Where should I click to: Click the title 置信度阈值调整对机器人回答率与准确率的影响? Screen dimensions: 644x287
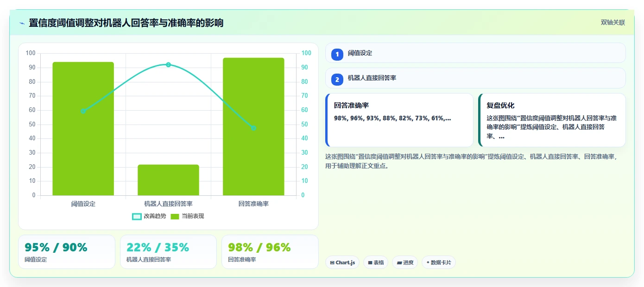(126, 23)
